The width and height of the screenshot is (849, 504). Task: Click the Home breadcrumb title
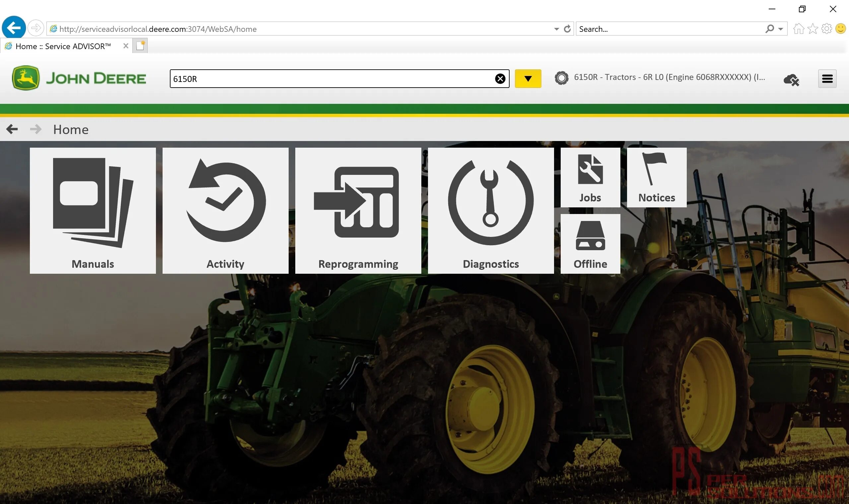71,129
